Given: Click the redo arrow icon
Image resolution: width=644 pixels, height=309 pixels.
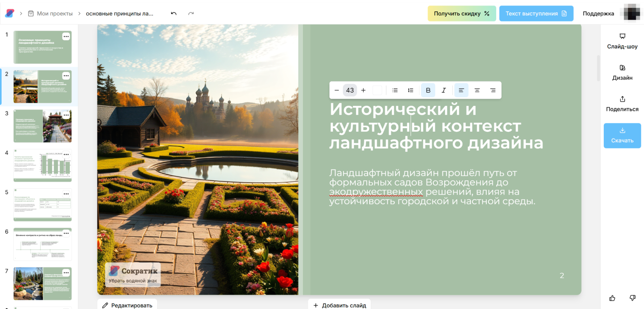Looking at the screenshot, I should click(x=191, y=14).
